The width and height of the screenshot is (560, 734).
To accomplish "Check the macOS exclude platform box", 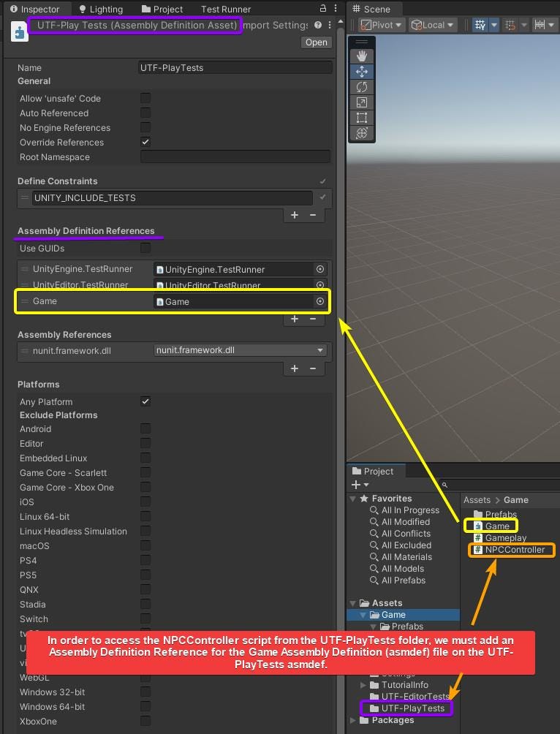I will (x=145, y=545).
